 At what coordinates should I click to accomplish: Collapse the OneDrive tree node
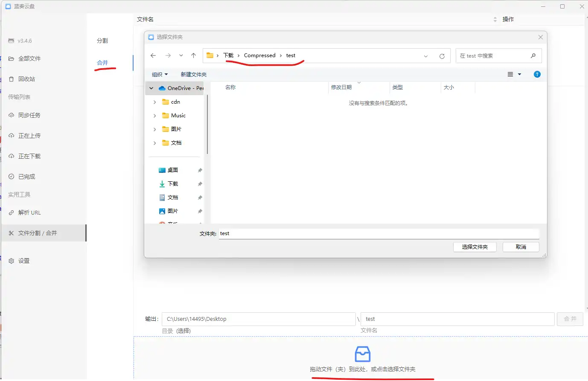pyautogui.click(x=151, y=88)
